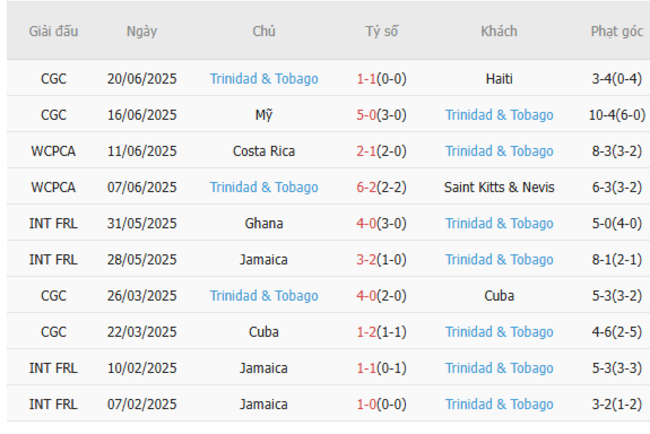The width and height of the screenshot is (650, 434).
Task: Click the Saint Kitts & Nevis team
Action: point(499,187)
